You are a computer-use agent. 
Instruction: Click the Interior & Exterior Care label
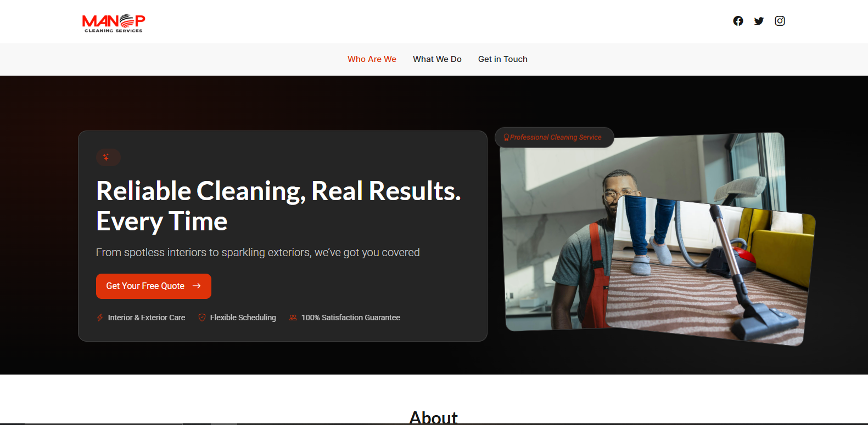tap(147, 318)
